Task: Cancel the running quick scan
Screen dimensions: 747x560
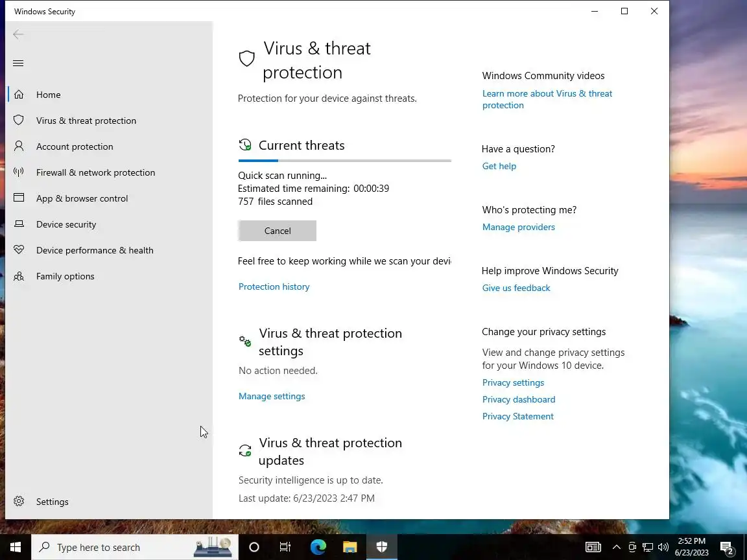Action: point(278,231)
